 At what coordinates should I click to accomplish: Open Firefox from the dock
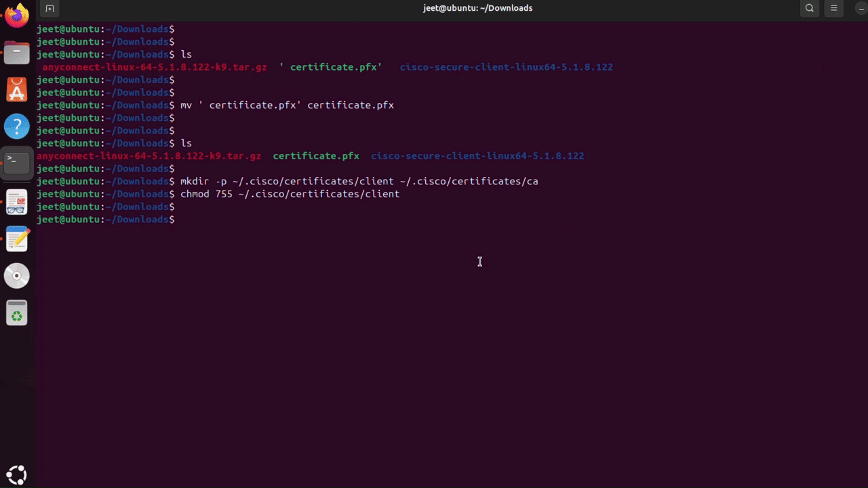(17, 15)
